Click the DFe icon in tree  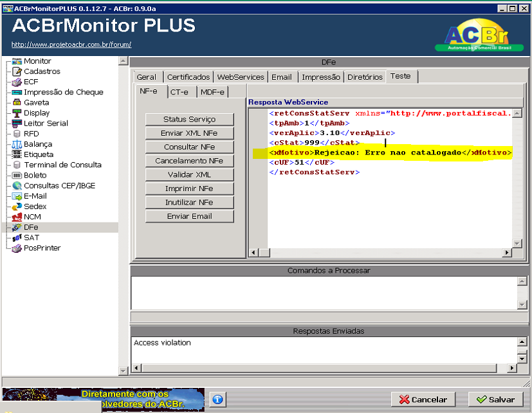(17, 227)
